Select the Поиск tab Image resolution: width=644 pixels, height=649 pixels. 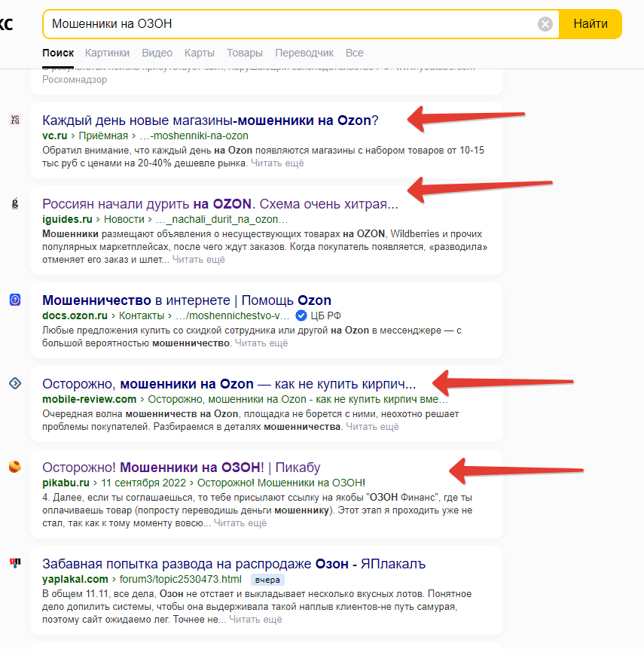point(58,53)
